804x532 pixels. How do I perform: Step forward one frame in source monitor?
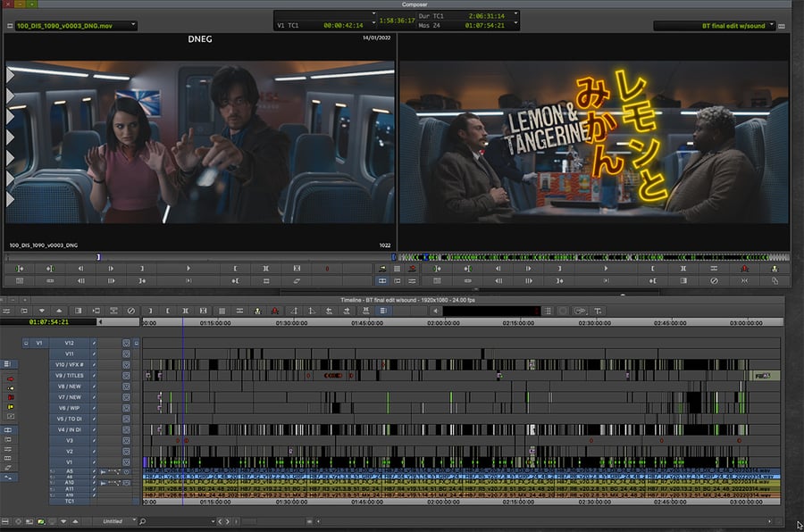coord(112,269)
